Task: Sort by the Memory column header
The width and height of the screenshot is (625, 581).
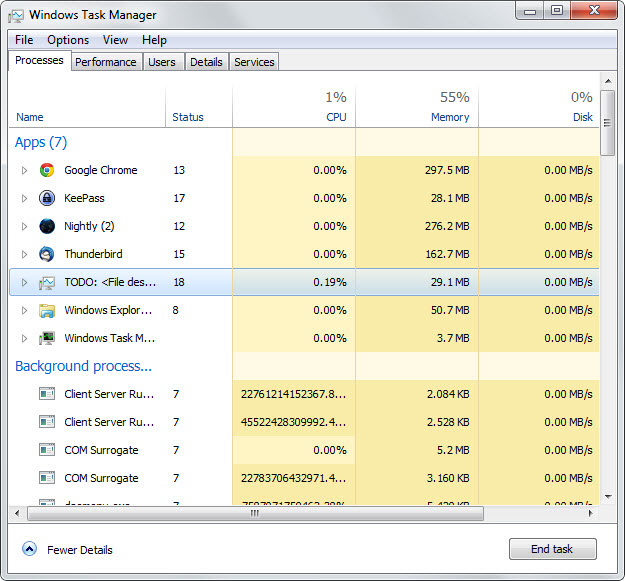Action: 450,117
